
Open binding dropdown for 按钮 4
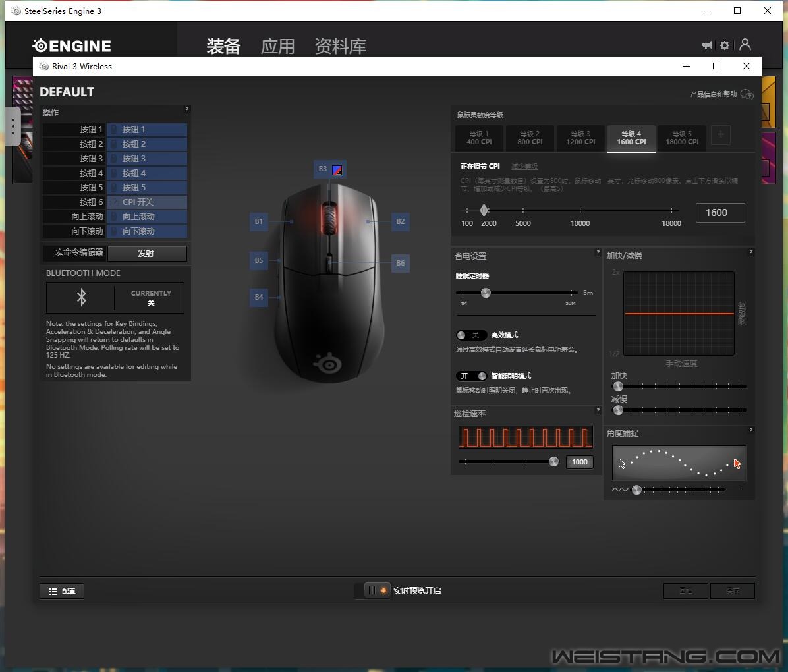coord(147,173)
